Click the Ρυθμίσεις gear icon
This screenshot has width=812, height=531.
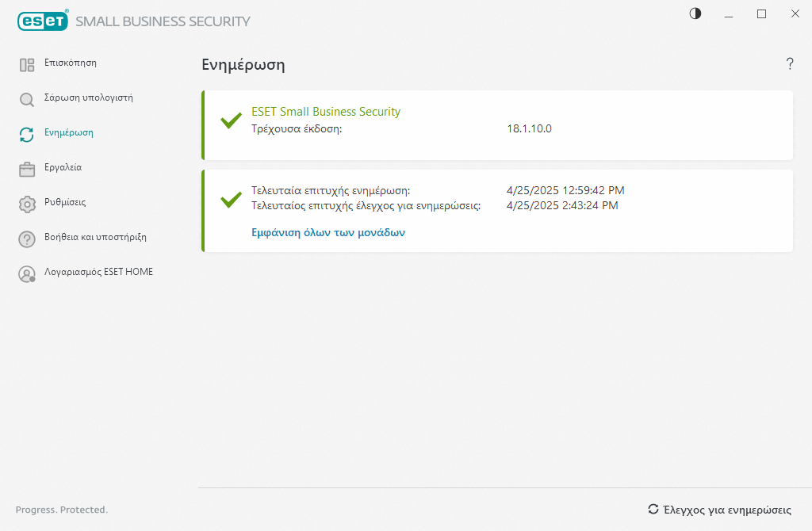pos(27,204)
